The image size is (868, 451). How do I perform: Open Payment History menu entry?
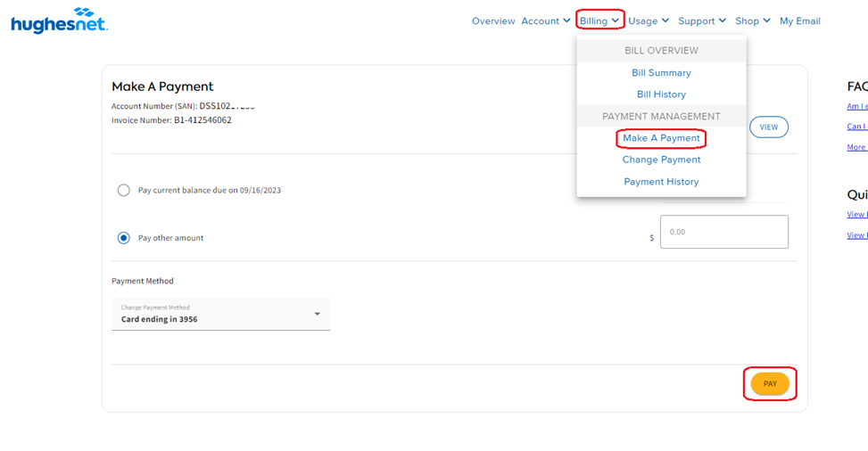(x=661, y=182)
